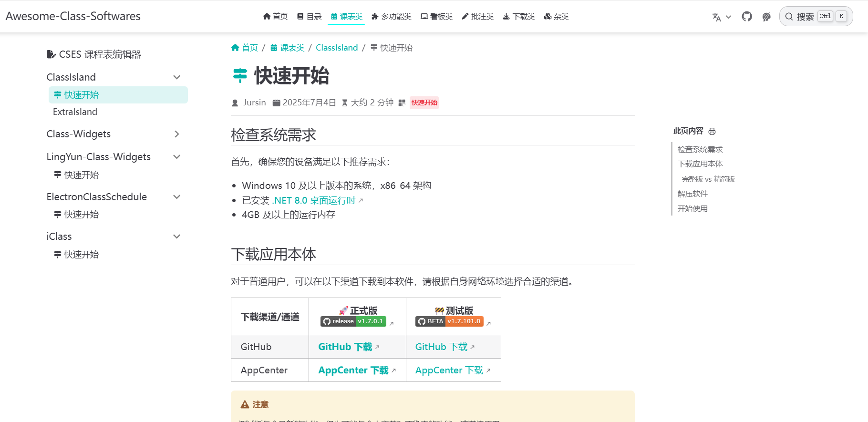Viewport: 868px width, 422px height.
Task: Open CSES 课程表编辑器 sidebar entry
Action: tap(94, 54)
